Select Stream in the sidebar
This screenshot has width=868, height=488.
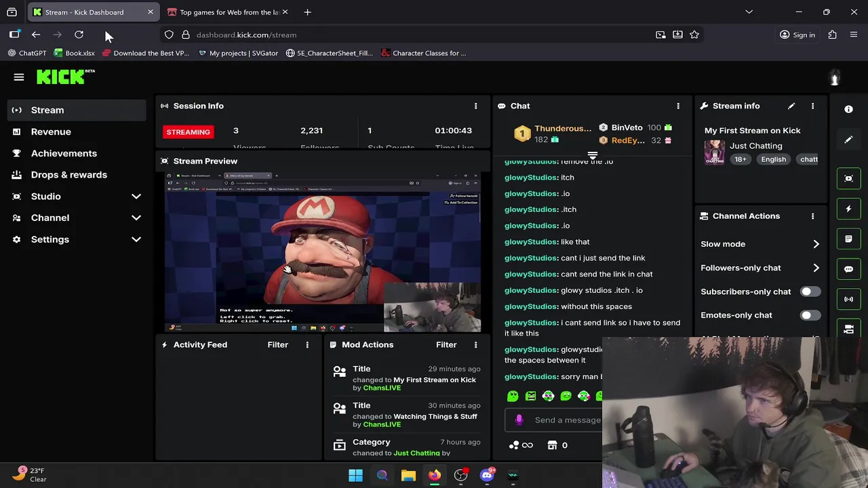[76, 110]
